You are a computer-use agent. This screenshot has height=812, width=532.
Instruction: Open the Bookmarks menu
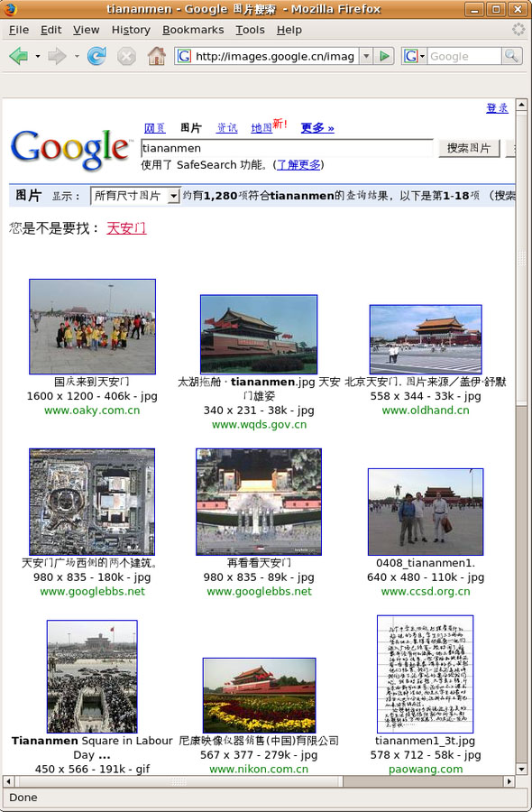[x=193, y=30]
